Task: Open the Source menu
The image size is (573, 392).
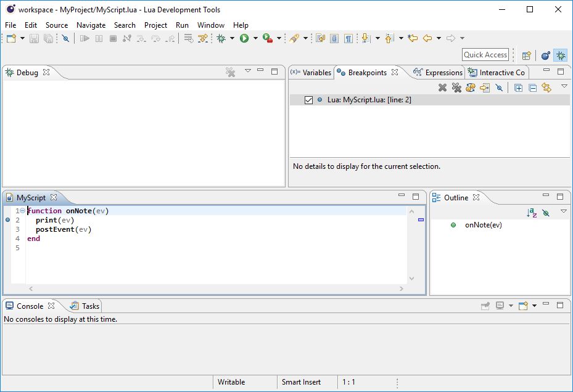Action: click(57, 25)
